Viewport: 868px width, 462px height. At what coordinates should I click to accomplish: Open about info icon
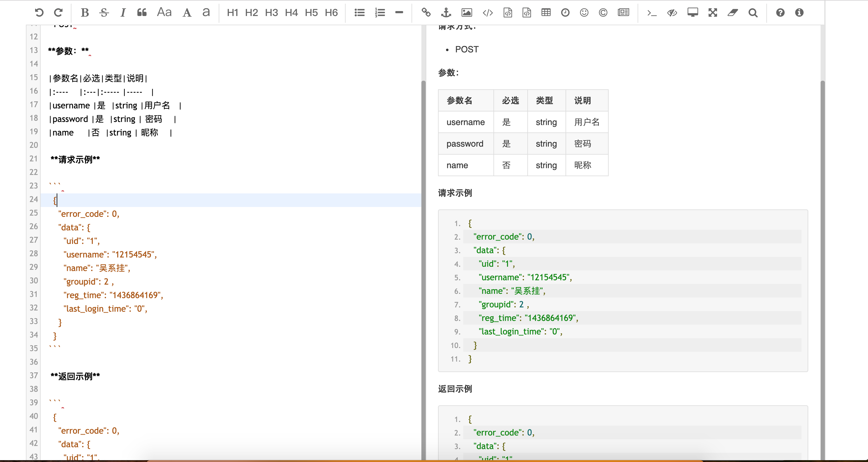799,13
